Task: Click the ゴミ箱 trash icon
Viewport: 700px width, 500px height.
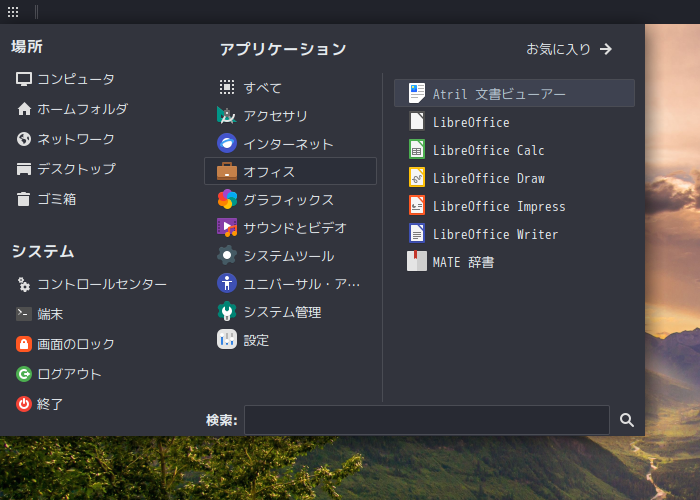Action: (x=24, y=199)
